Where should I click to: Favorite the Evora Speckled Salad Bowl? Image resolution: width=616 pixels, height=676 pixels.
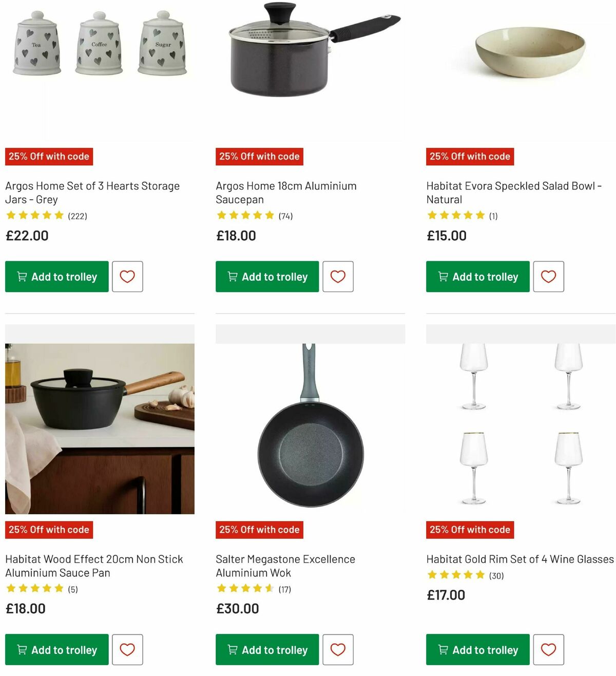tap(548, 277)
